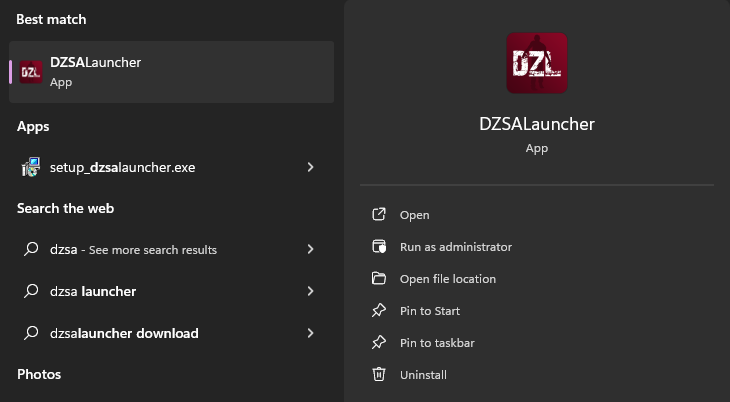Expand the 'dzsa - See more search results' chevron
Viewport: 730px width, 402px height.
click(311, 249)
